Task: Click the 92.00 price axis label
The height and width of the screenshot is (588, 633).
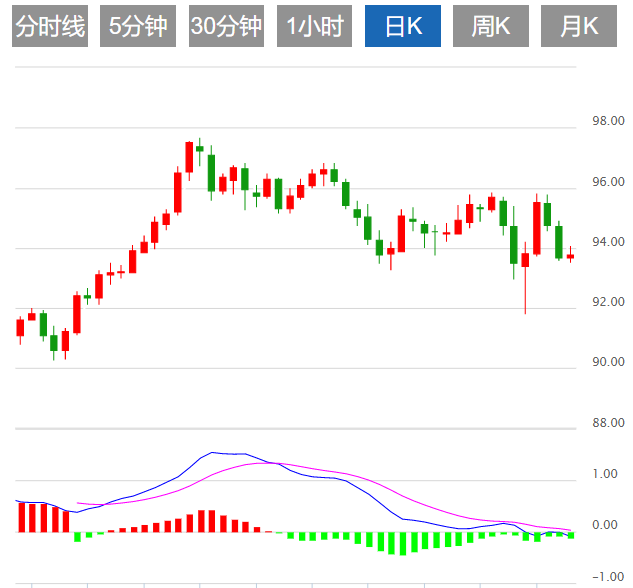Action: pos(608,302)
